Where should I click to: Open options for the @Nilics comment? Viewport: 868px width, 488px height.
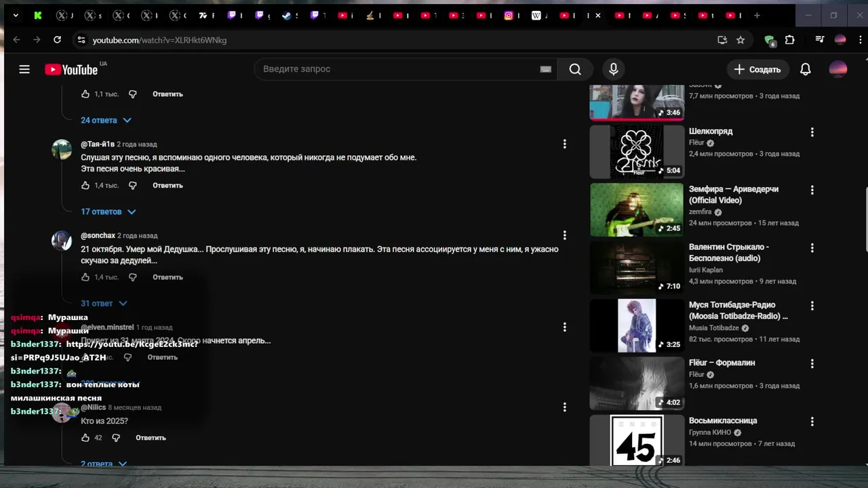click(564, 407)
